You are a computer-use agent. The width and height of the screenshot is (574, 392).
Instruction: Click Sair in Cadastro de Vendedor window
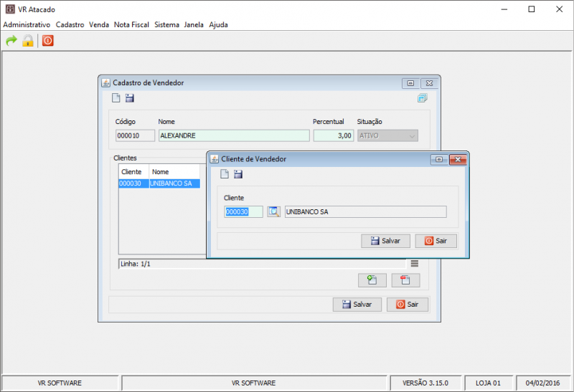407,305
